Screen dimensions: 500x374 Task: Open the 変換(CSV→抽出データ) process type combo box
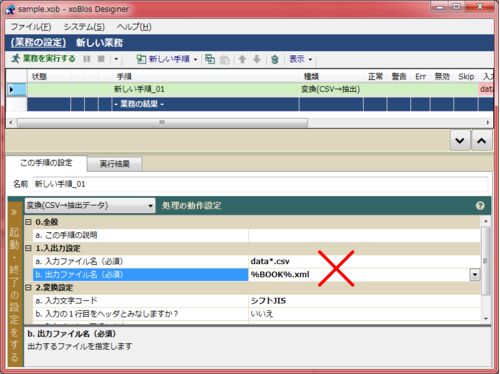coord(90,206)
